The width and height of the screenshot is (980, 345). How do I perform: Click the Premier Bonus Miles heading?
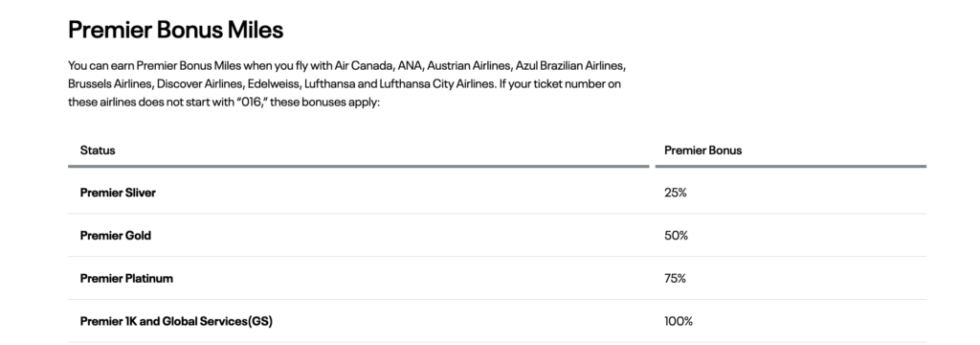click(176, 30)
